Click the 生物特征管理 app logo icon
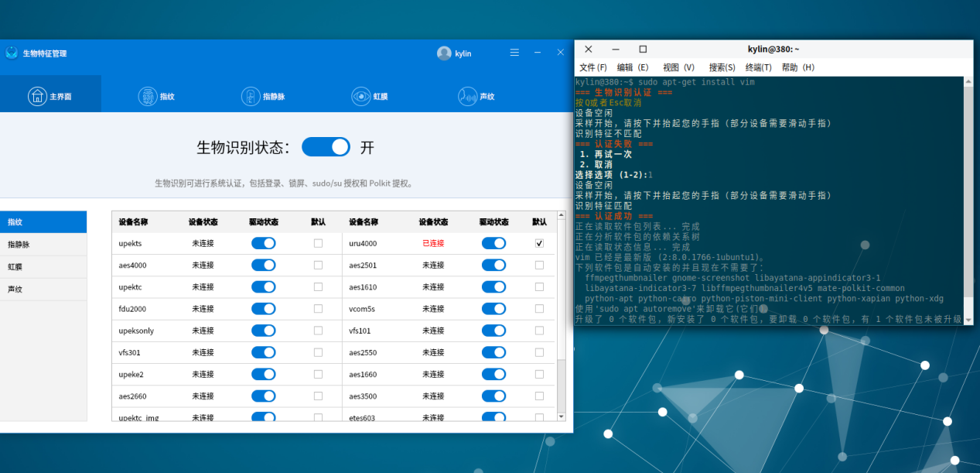 pyautogui.click(x=12, y=53)
